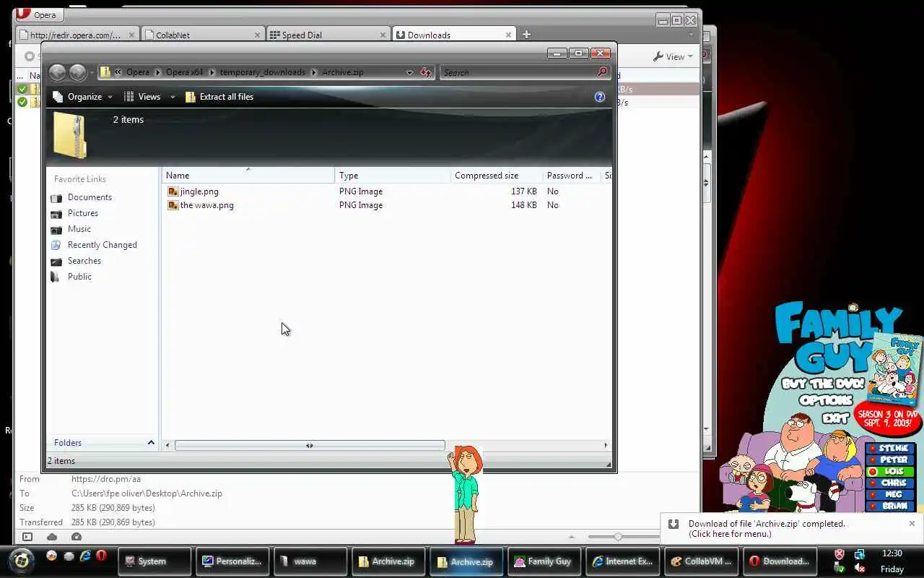Click Explorer's Forward navigation arrow

coord(77,72)
